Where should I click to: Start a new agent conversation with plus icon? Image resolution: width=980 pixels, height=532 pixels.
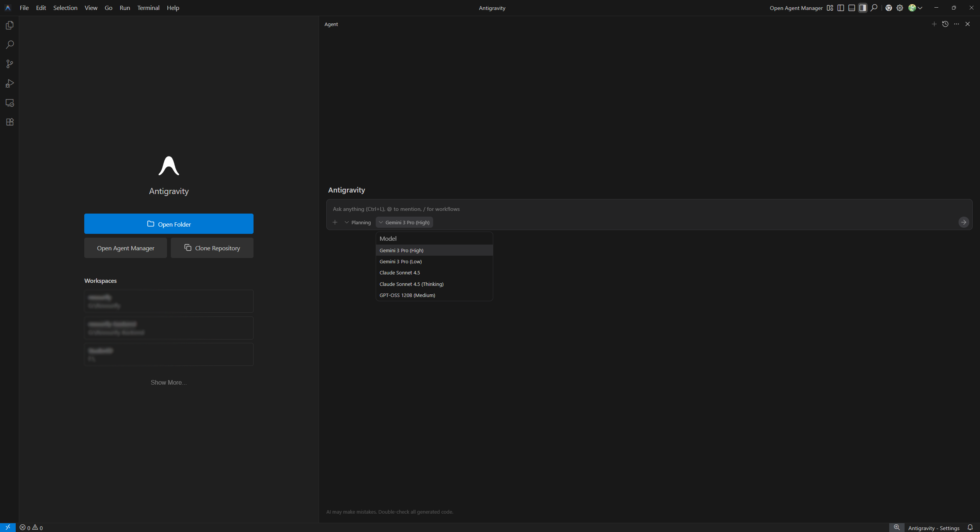coord(934,24)
